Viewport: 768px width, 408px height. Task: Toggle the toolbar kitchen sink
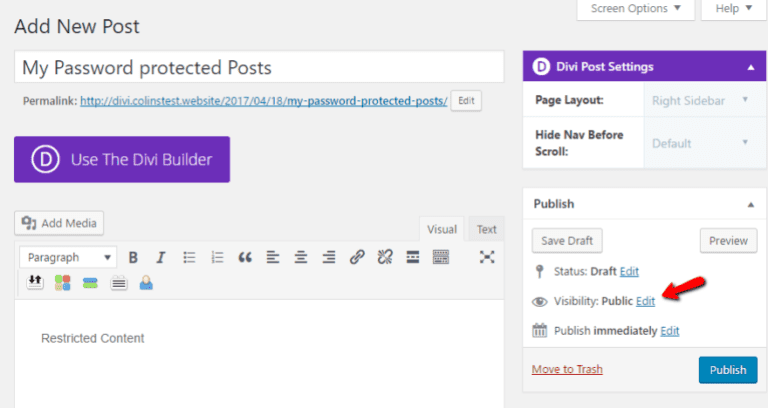pyautogui.click(x=441, y=257)
